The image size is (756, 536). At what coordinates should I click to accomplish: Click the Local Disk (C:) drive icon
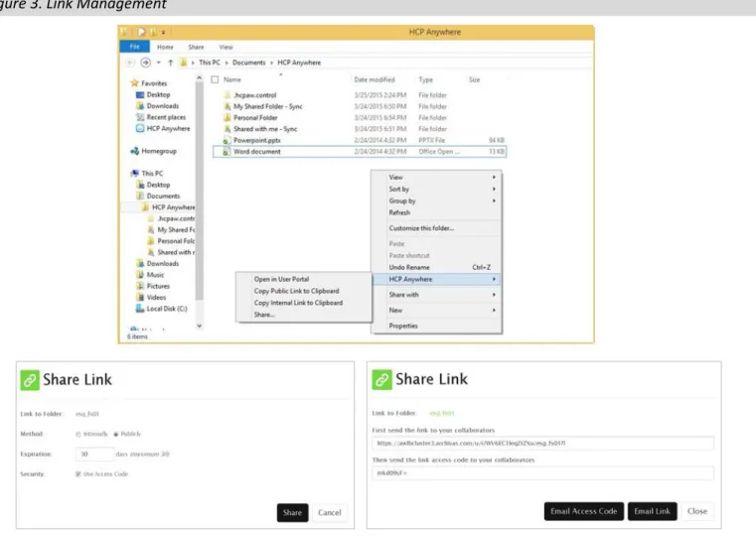[140, 309]
